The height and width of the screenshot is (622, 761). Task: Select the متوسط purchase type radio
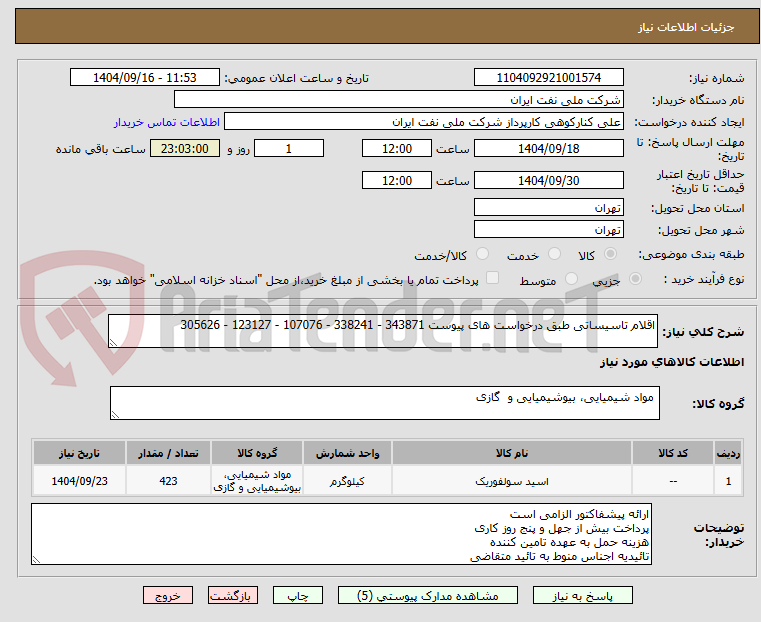point(571,278)
